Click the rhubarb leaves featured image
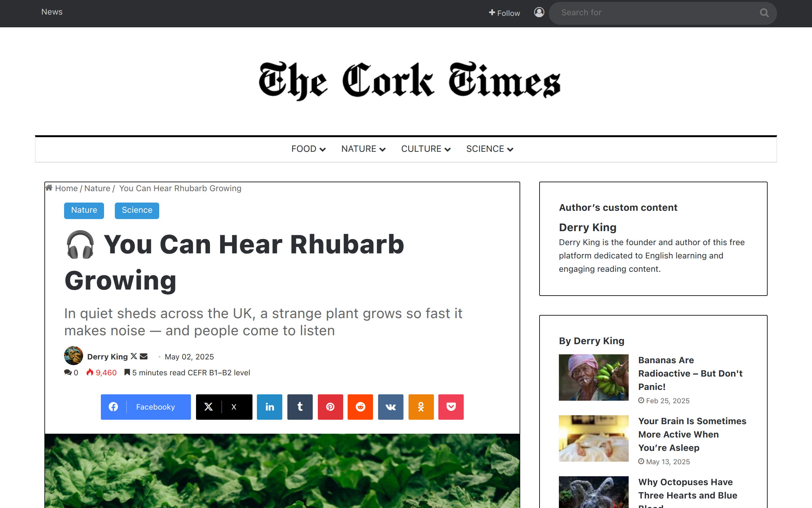 (282, 471)
